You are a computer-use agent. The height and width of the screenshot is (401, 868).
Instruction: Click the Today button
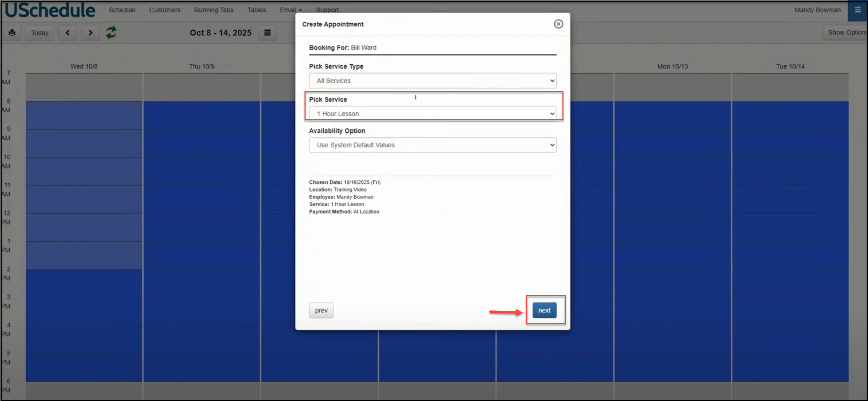coord(40,33)
